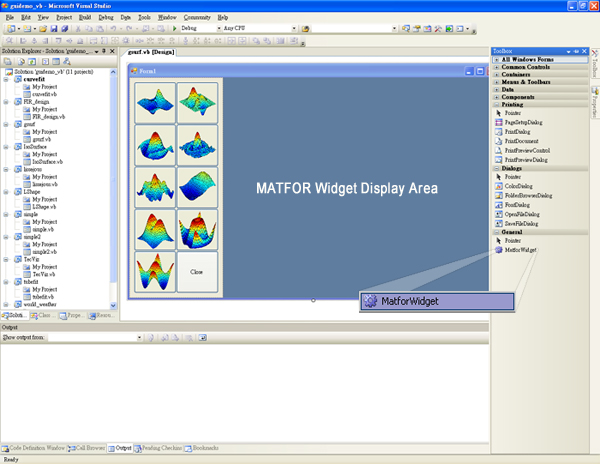Open the Tools menu
600x464 pixels.
[x=144, y=17]
